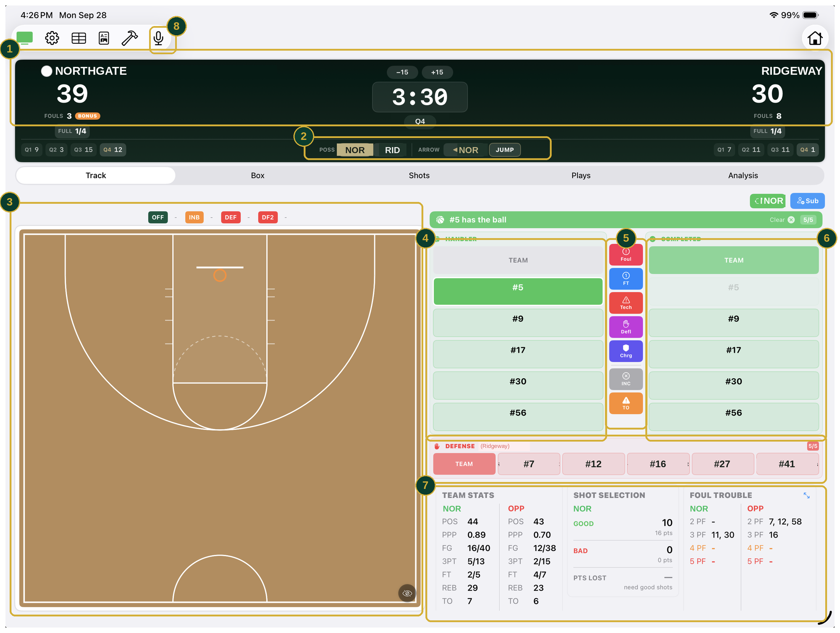Set possession to RID

392,150
